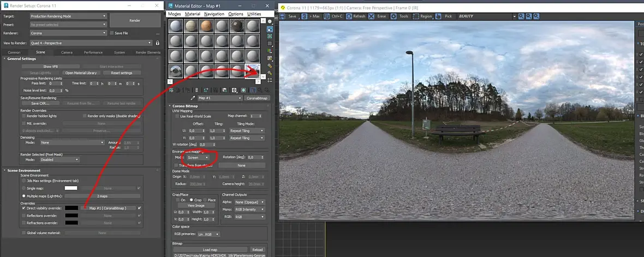Send render to Max with '> Max' button
The image size is (644, 257).
click(x=310, y=16)
